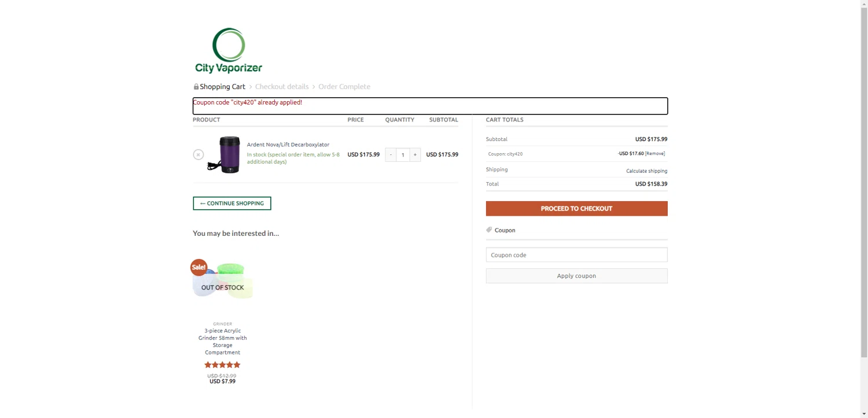868x418 pixels.
Task: Proceed to checkout
Action: coord(576,209)
